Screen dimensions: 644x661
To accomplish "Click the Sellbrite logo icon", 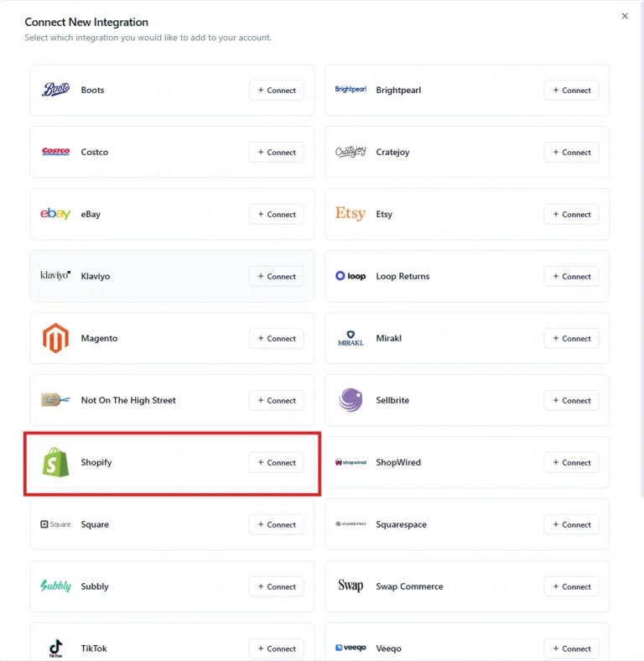I will click(351, 399).
